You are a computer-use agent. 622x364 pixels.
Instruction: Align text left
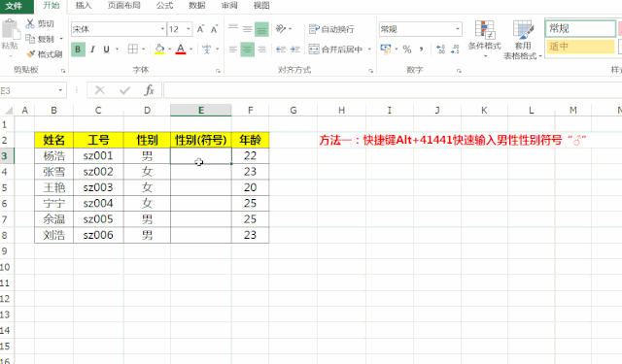(233, 50)
